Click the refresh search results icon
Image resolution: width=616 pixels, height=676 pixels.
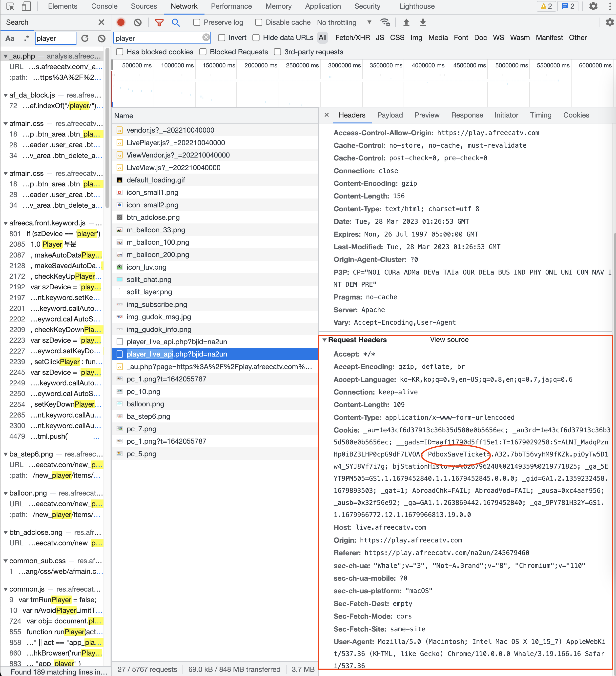[85, 38]
